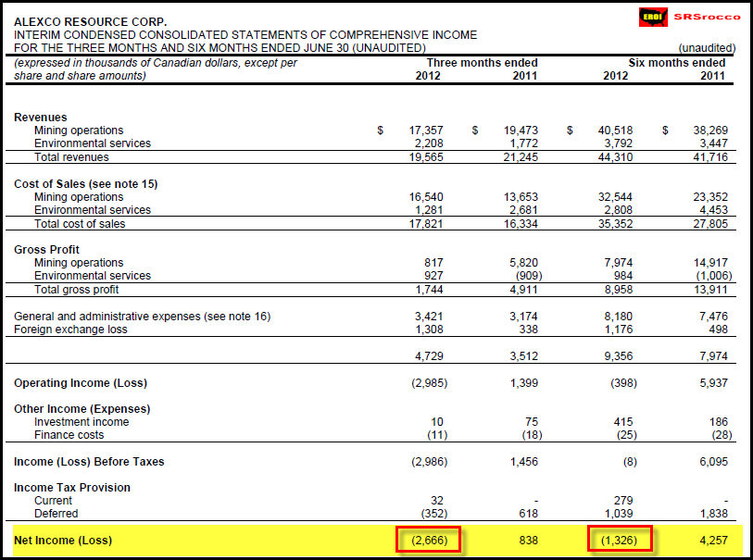Viewport: 753px width, 560px height.
Task: Select G&A expense value 3,421
Action: click(429, 317)
